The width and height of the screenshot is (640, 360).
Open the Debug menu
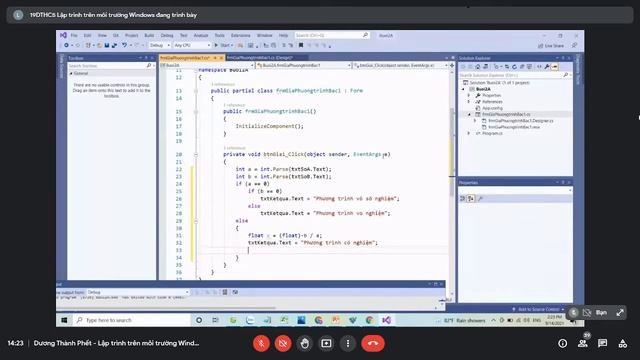167,36
